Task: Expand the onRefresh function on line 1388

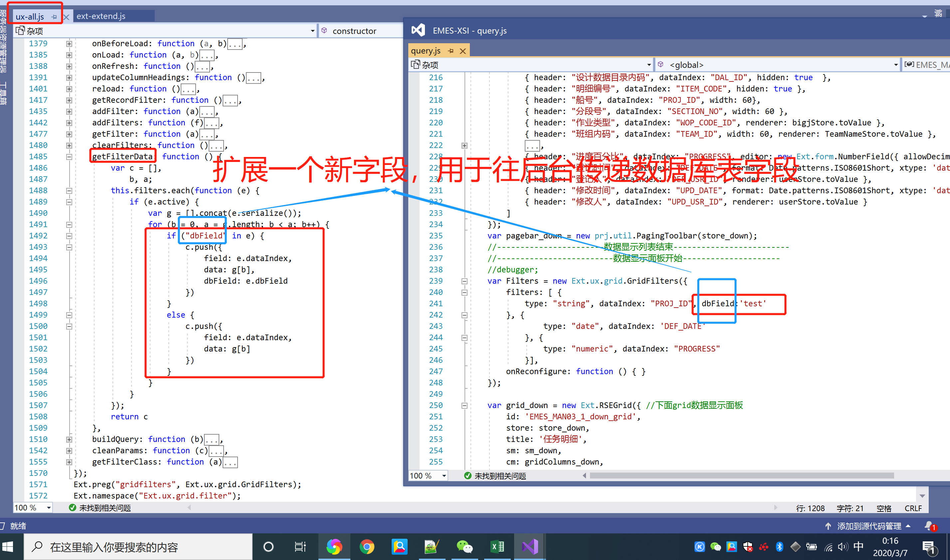Action: [x=69, y=67]
